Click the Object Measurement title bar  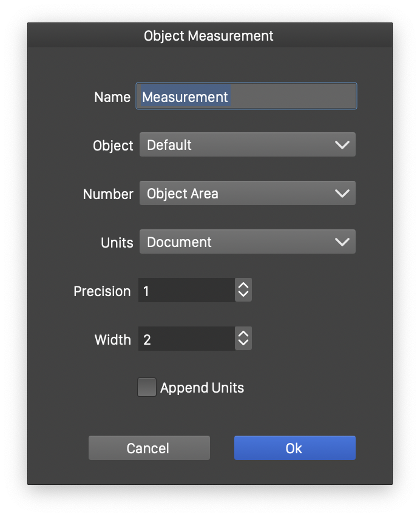click(x=209, y=36)
